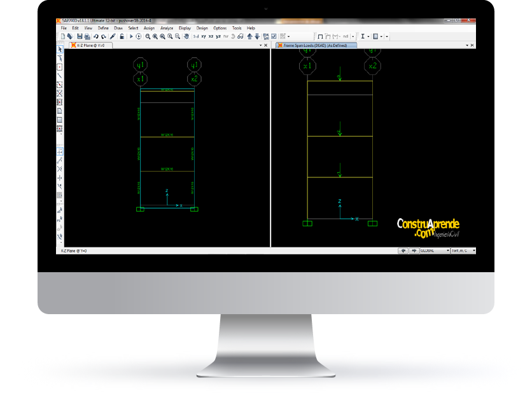Click the Save model icon
This screenshot has height=407, width=532.
coord(80,36)
